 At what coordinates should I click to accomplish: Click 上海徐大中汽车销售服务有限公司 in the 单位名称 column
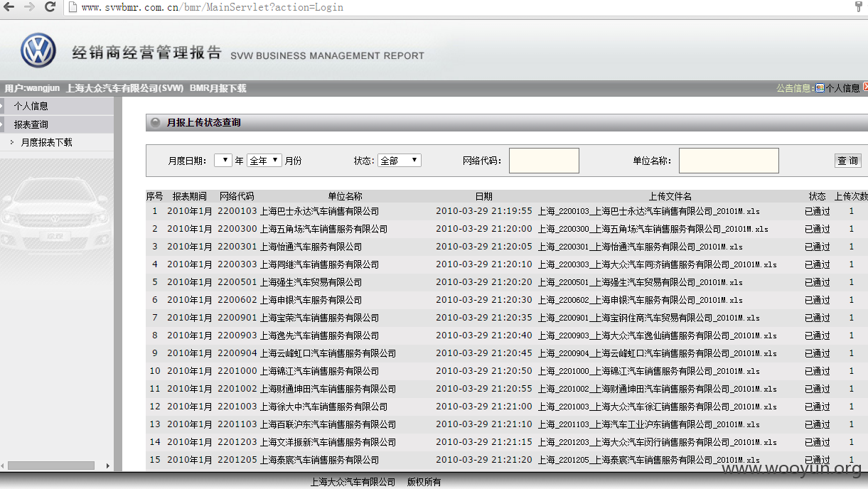[323, 407]
